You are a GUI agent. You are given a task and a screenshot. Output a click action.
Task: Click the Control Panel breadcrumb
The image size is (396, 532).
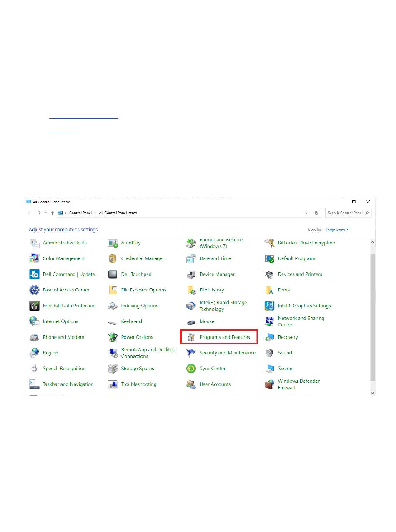pyautogui.click(x=80, y=213)
